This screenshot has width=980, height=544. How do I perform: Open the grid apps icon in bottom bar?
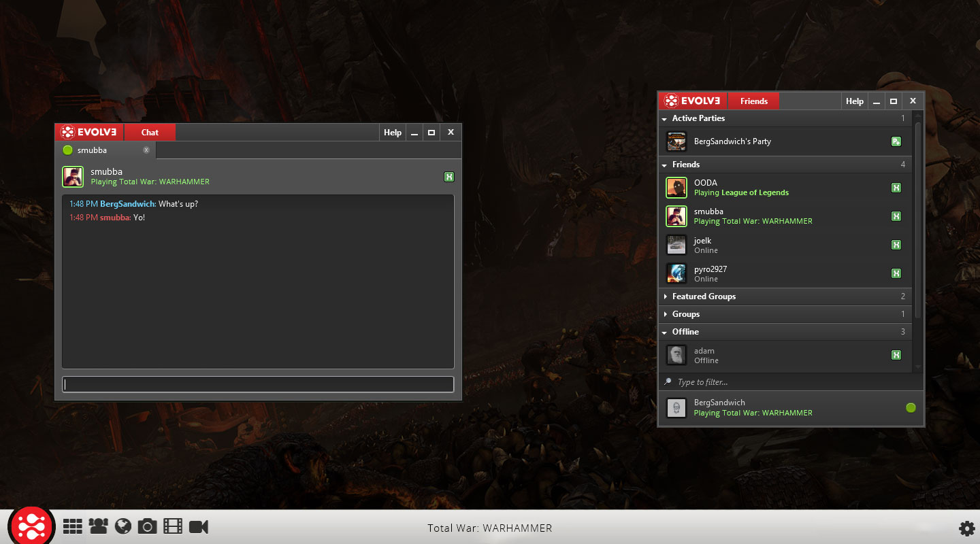tap(73, 526)
